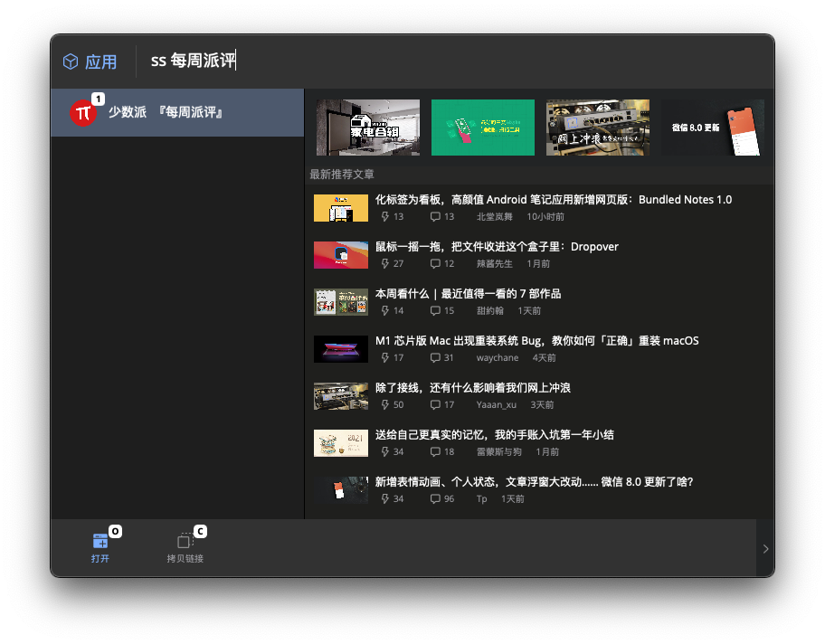Open the green banner thumbnail
The width and height of the screenshot is (825, 644).
click(482, 128)
